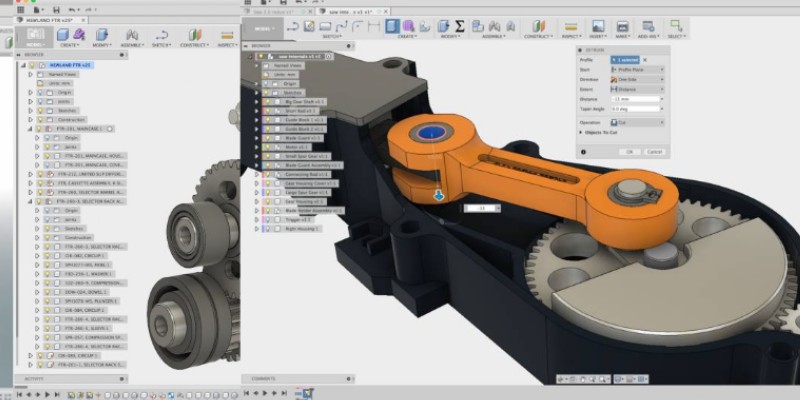Toggle visibility bulb of 'Construction' in left browser
800x400 pixels.
click(40, 120)
